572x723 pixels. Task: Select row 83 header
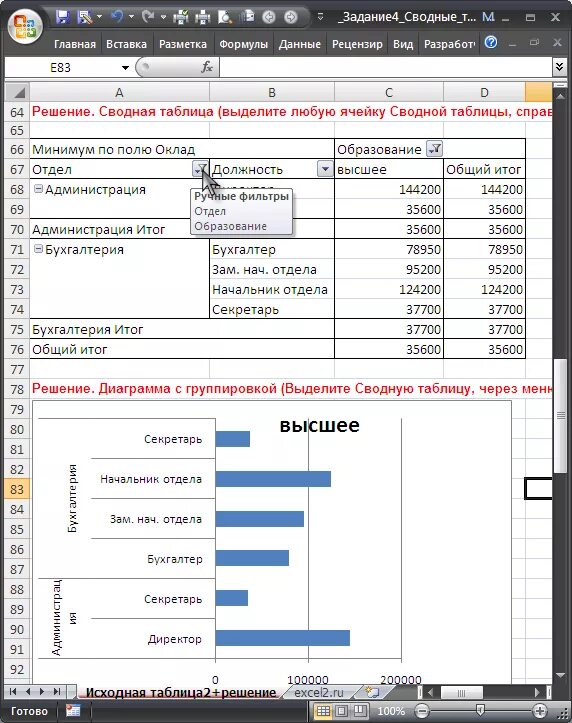click(17, 489)
